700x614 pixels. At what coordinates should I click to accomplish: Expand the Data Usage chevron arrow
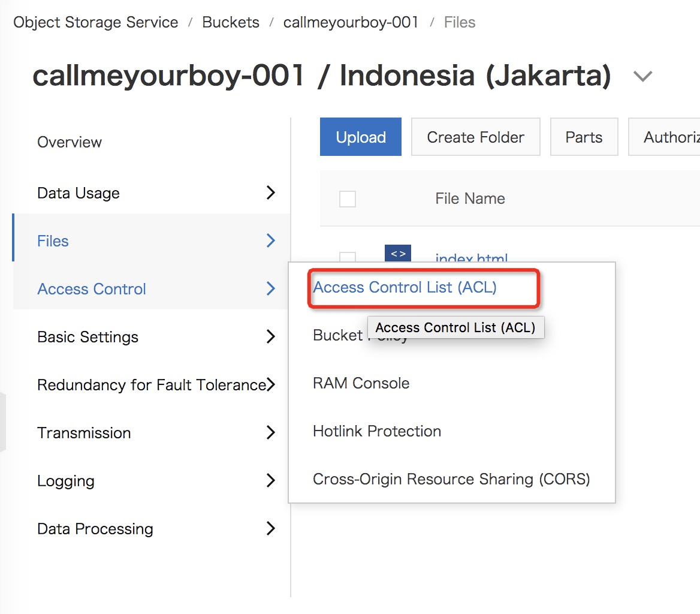pyautogui.click(x=271, y=192)
